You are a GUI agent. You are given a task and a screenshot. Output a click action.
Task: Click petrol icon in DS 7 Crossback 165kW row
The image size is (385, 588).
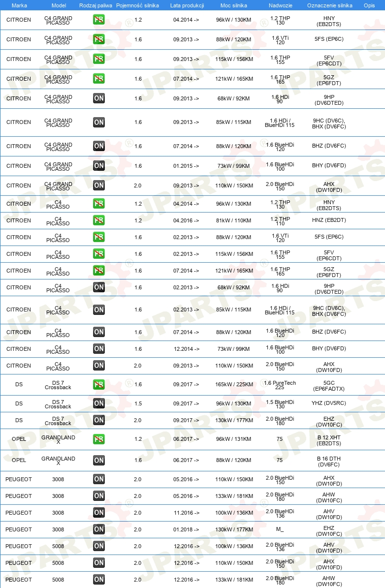[x=98, y=384]
